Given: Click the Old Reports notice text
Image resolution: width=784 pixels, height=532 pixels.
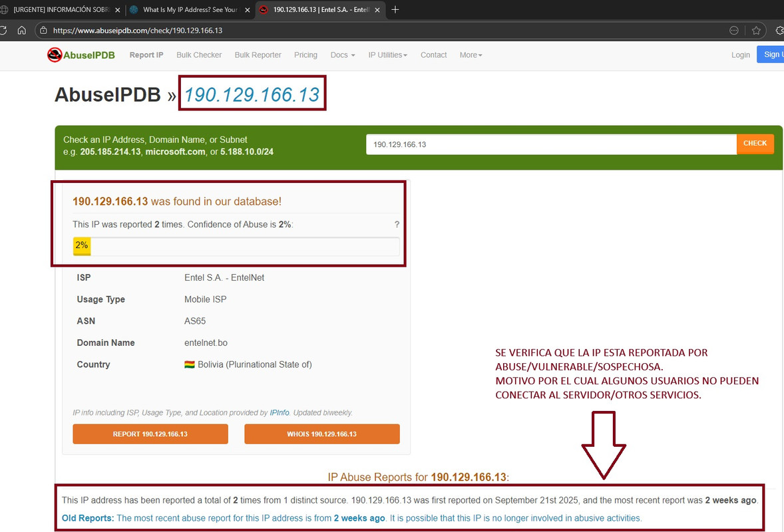Looking at the screenshot, I should (x=351, y=518).
